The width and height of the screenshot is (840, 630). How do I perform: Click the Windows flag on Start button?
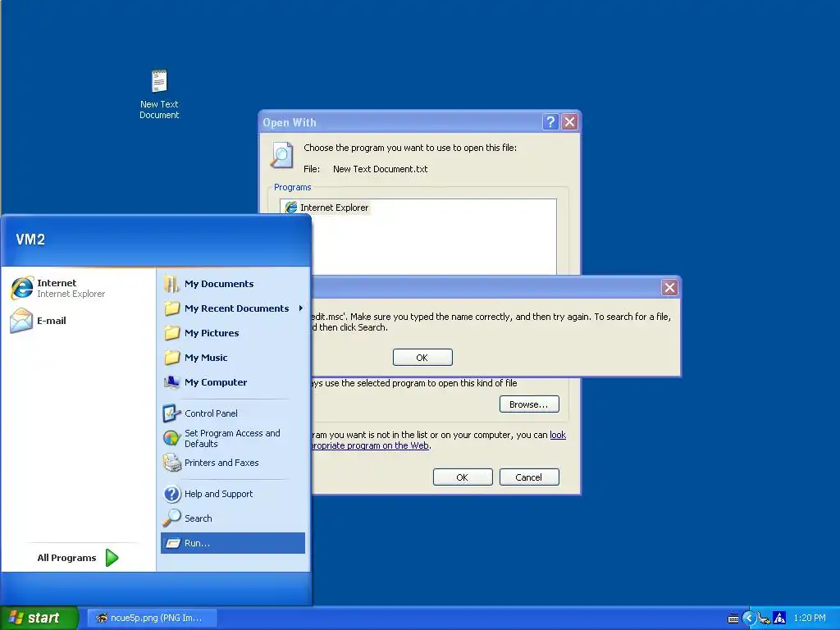click(16, 618)
